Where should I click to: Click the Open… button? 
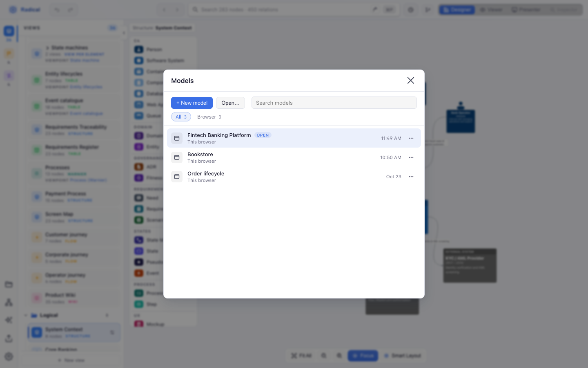tap(230, 103)
